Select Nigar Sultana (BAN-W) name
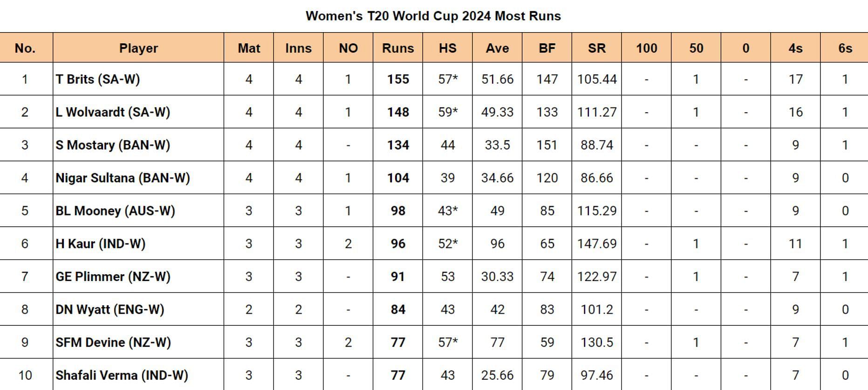The image size is (868, 390). pos(123,178)
